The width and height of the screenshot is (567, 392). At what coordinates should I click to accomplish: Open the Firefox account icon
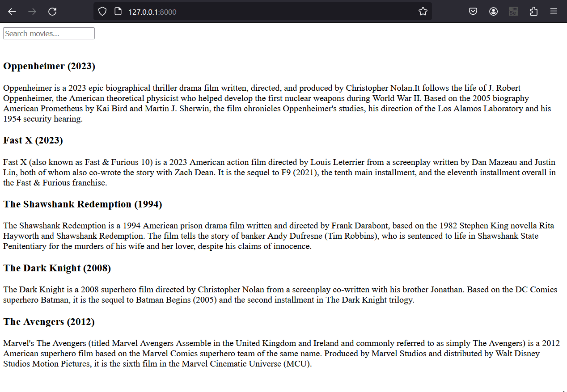pyautogui.click(x=493, y=12)
